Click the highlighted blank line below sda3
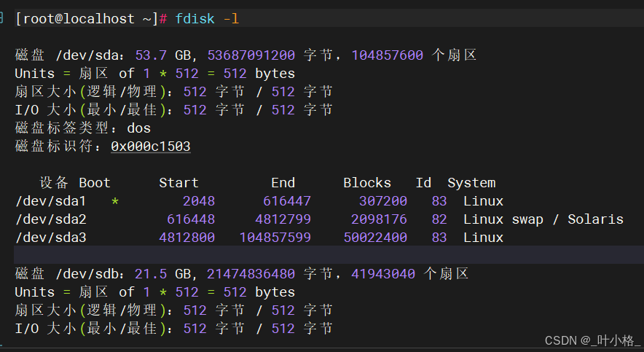The width and height of the screenshot is (644, 352). tap(329, 254)
